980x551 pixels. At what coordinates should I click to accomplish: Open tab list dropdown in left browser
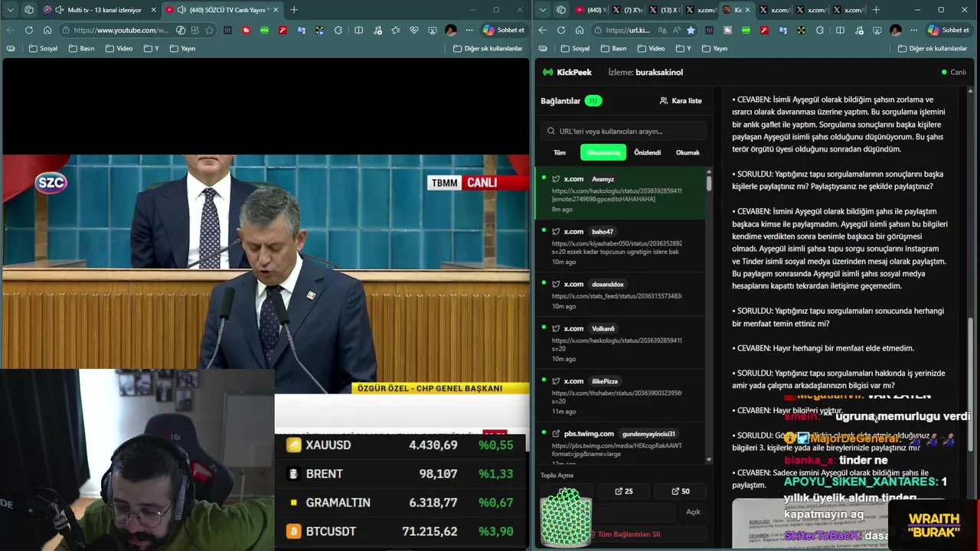coord(11,10)
